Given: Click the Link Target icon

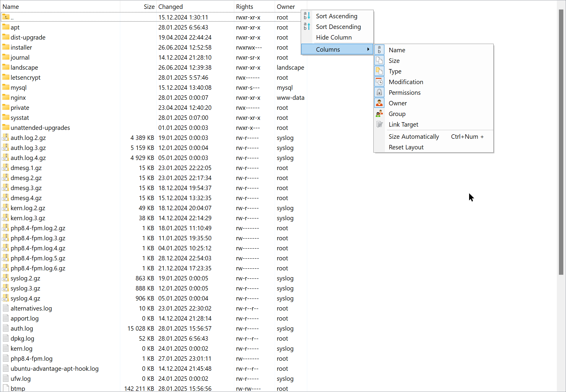Looking at the screenshot, I should [379, 124].
